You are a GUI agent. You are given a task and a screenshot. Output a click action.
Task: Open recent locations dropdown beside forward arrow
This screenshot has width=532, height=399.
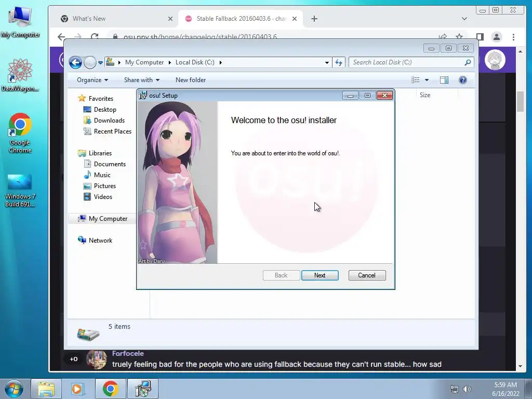[x=100, y=62]
